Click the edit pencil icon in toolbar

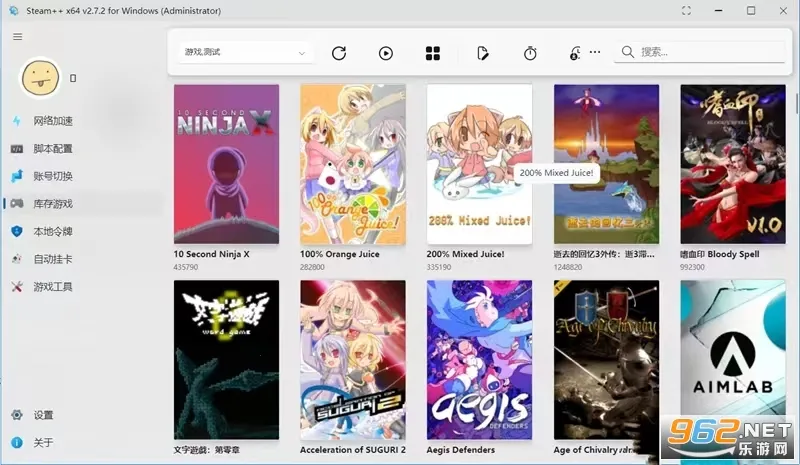click(x=482, y=53)
